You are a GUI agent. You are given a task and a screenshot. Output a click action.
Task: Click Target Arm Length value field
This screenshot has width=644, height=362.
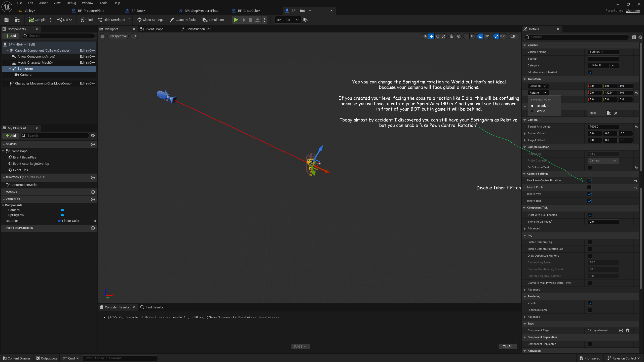(x=603, y=127)
